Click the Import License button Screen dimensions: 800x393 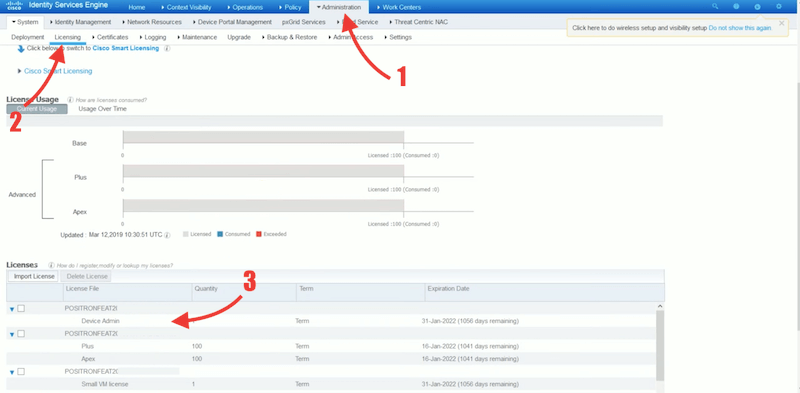[34, 276]
